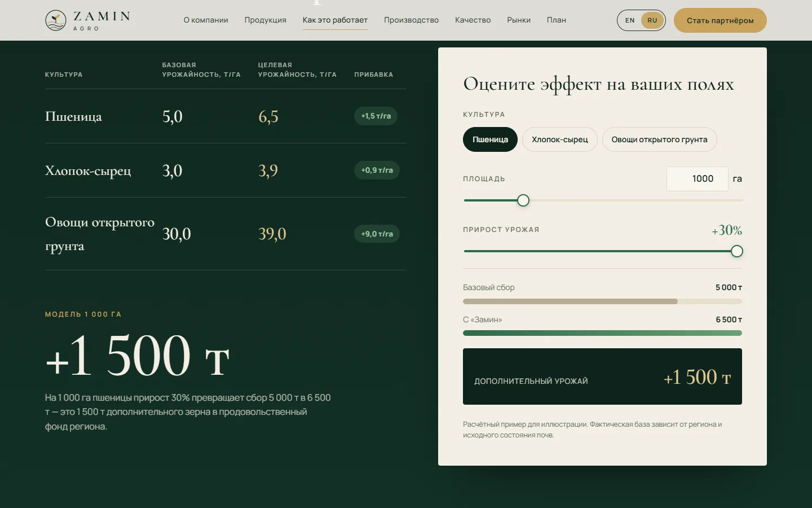The width and height of the screenshot is (812, 508).
Task: Click the Прибавка column header
Action: [x=374, y=75]
